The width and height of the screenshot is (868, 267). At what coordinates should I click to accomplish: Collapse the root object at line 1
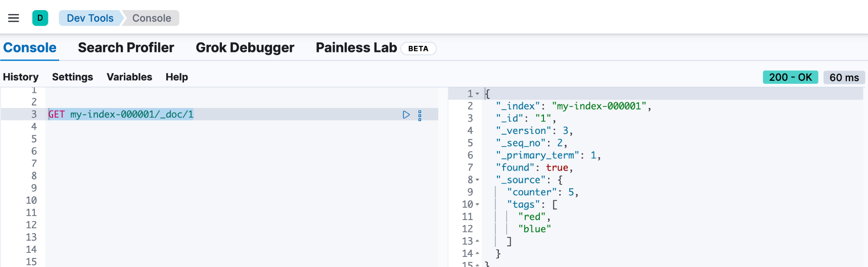(x=477, y=94)
